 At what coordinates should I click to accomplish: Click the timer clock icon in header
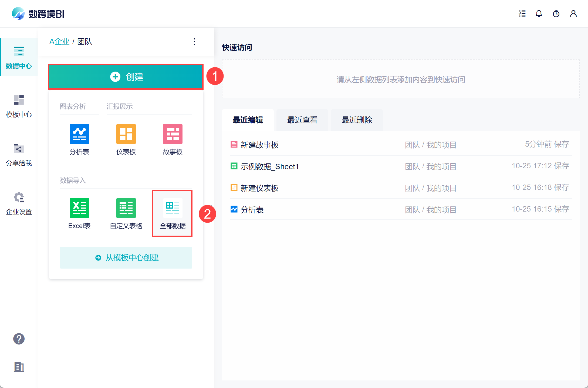556,14
